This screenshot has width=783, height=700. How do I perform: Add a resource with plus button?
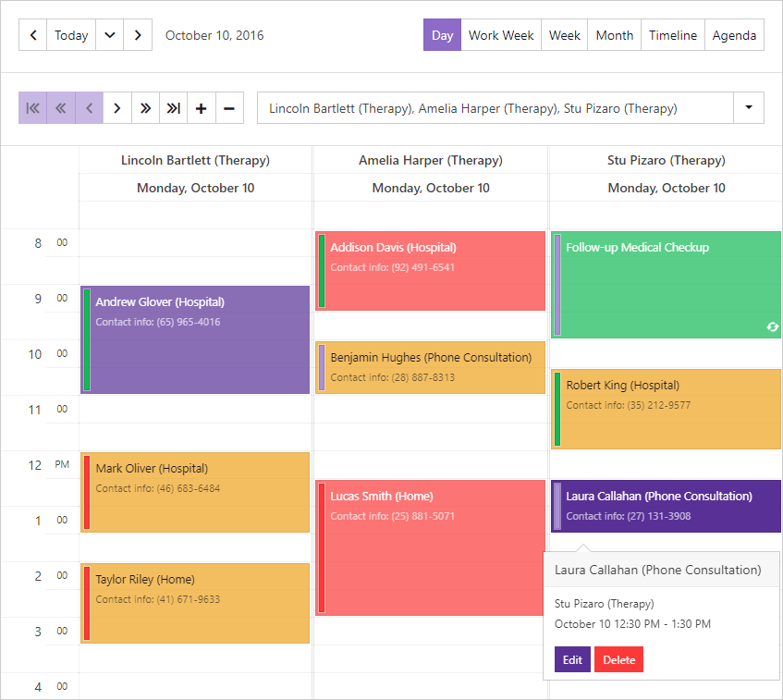coord(202,107)
